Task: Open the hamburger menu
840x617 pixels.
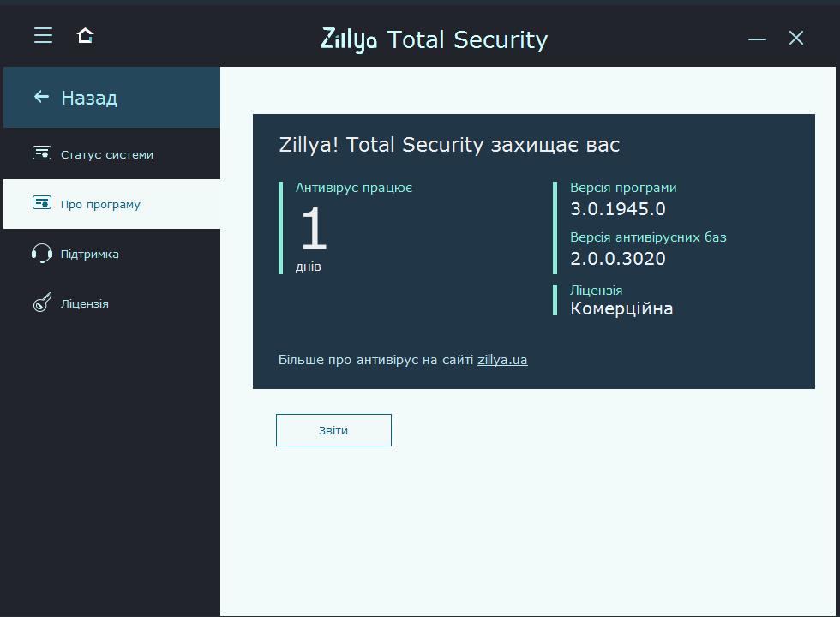Action: (x=43, y=35)
